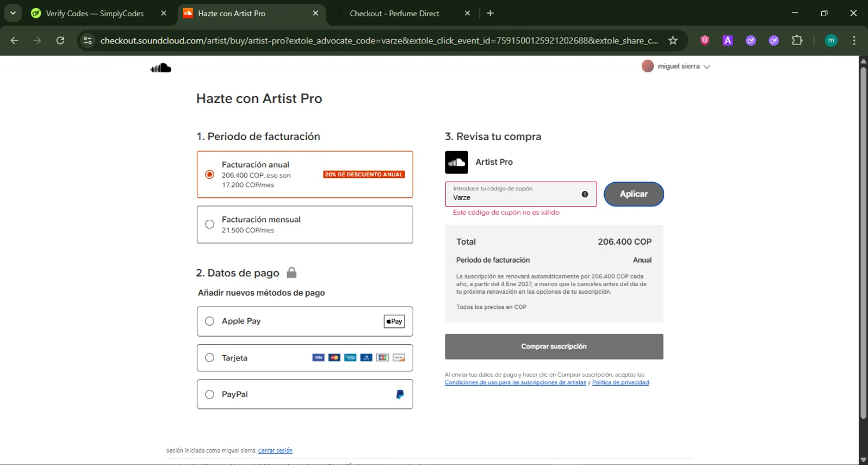Click the SoundCloud logo at page top

(161, 68)
